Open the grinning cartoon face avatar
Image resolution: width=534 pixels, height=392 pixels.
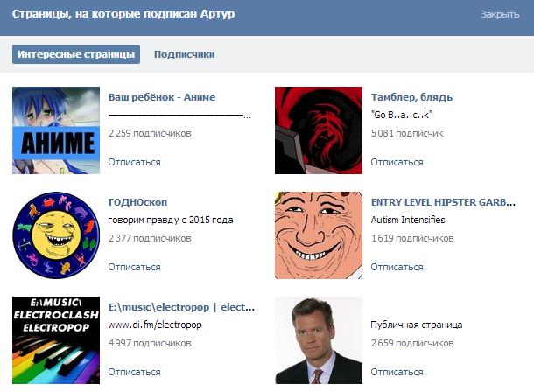[x=319, y=235]
